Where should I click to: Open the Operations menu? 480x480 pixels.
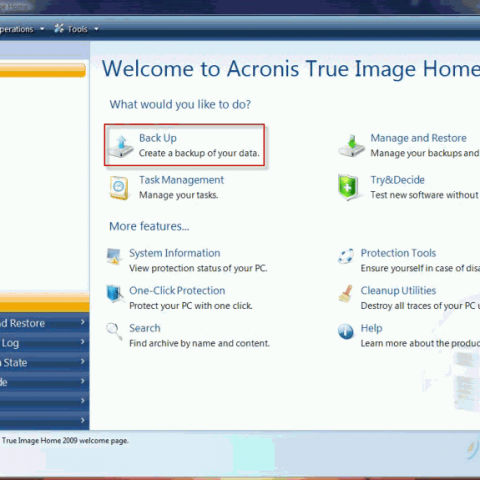coord(22,29)
